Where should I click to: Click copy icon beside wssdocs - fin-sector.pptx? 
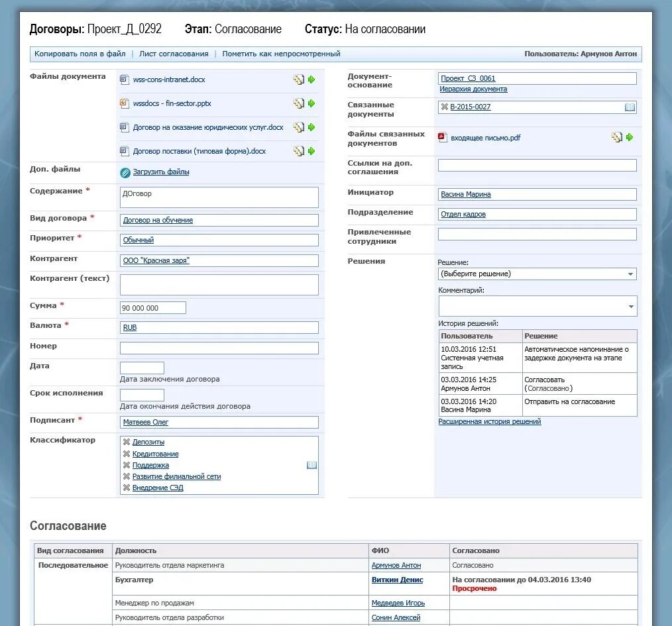[299, 103]
